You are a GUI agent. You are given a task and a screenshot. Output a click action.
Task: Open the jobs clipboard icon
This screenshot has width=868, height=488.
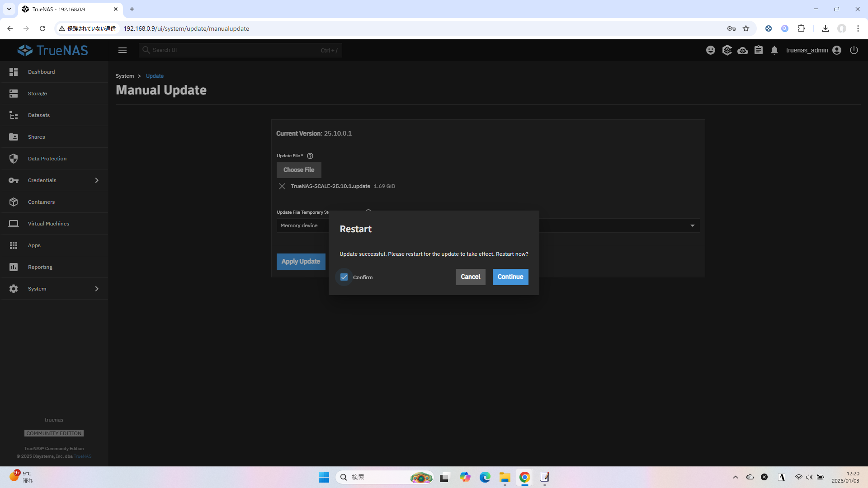759,50
